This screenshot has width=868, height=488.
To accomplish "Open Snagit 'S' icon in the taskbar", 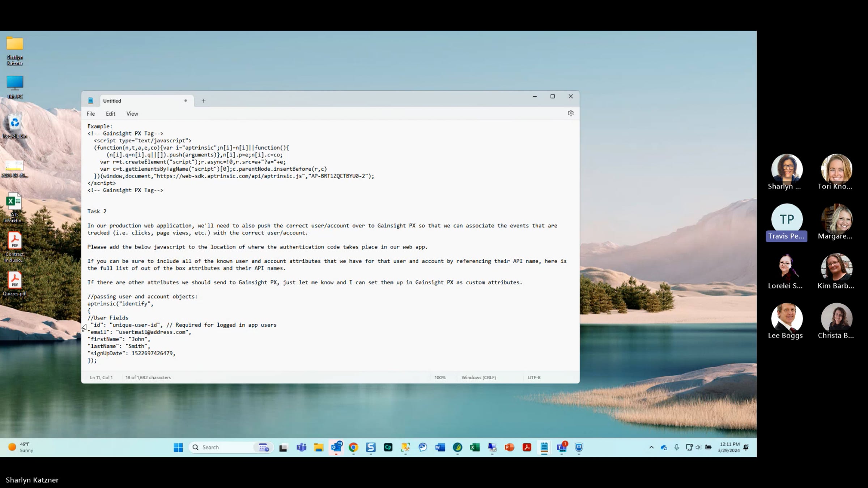I will (x=371, y=448).
